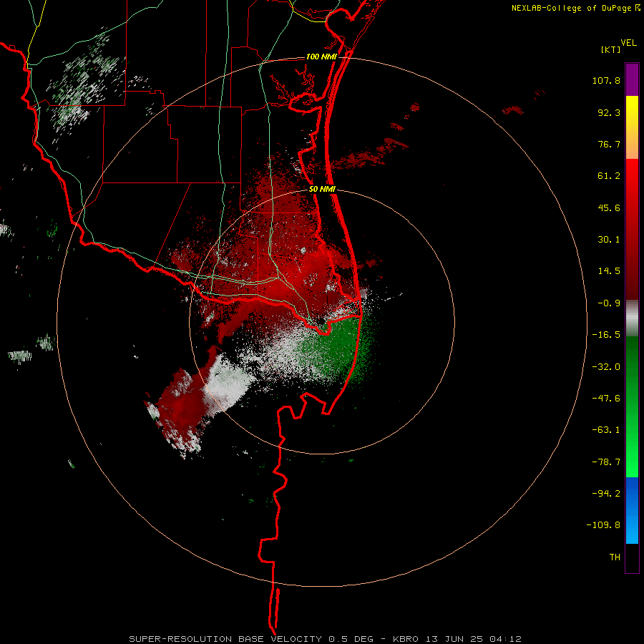644x644 pixels.
Task: Select the 92.3 velocity scale label
Action: click(609, 112)
